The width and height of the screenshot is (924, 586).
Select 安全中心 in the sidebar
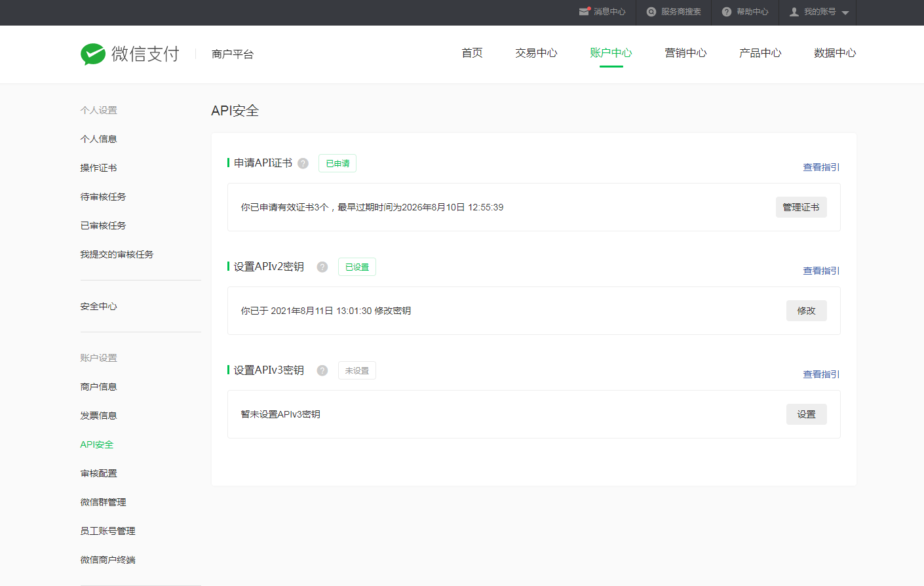(x=99, y=306)
